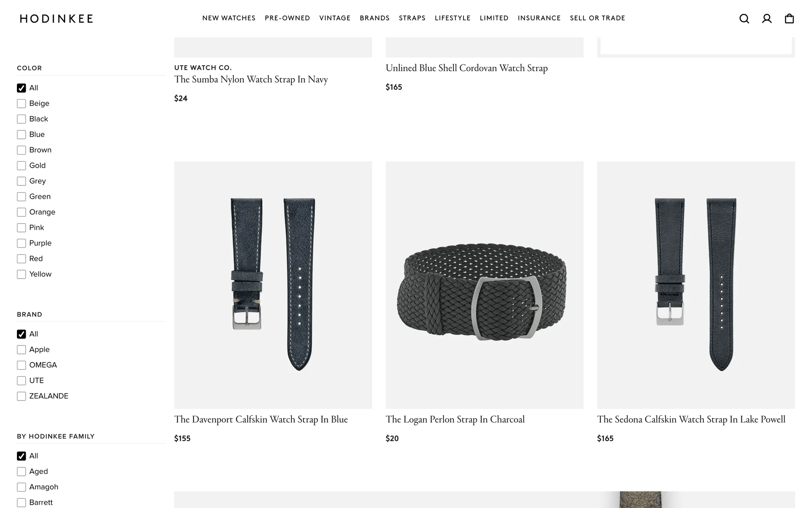
Task: Open the Sedona Lake Powell strap image
Action: click(x=696, y=285)
